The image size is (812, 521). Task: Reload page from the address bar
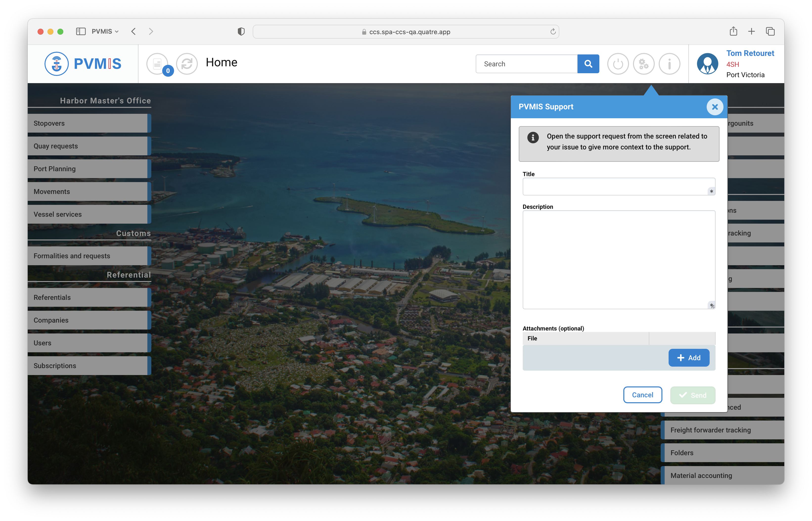(x=553, y=31)
